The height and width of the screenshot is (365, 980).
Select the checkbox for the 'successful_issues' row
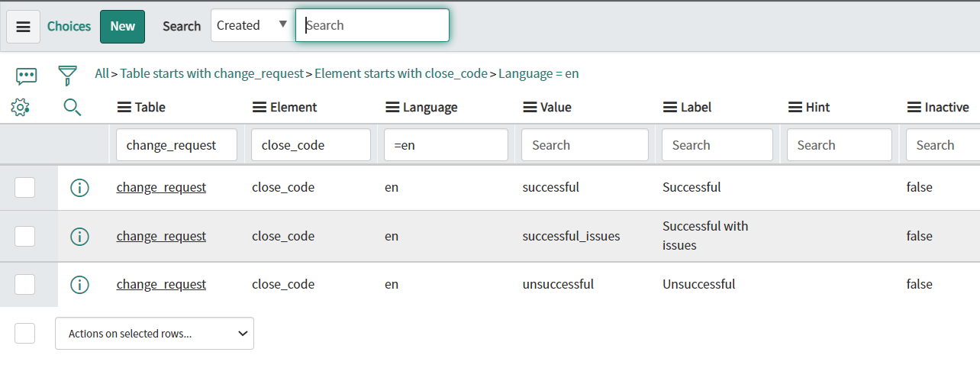[25, 236]
